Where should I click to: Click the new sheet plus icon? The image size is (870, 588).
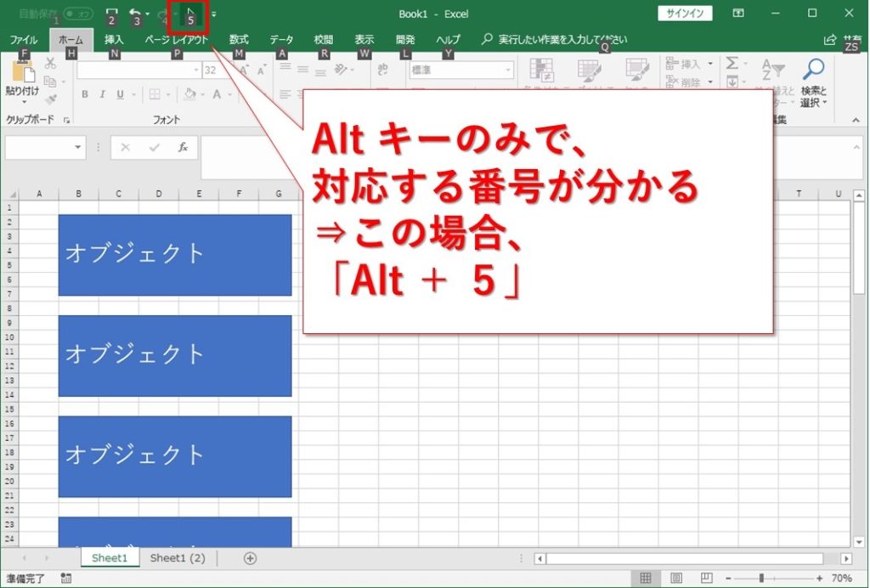pyautogui.click(x=250, y=558)
